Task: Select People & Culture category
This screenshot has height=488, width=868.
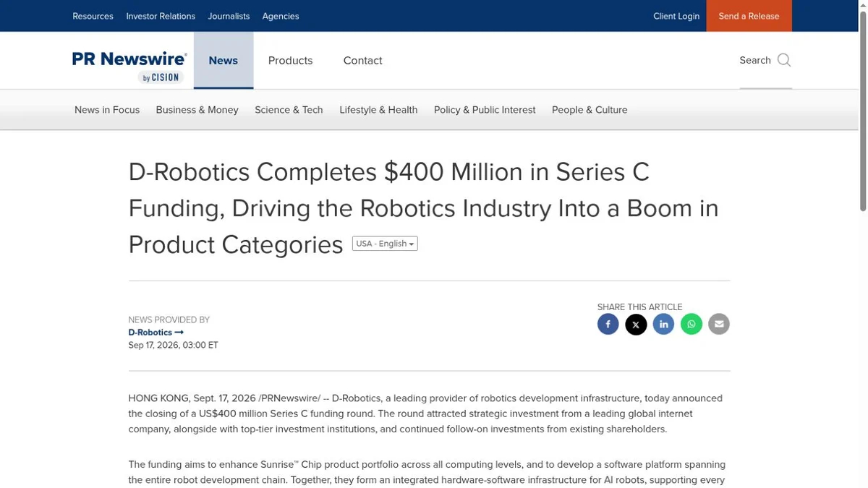Action: pyautogui.click(x=590, y=110)
